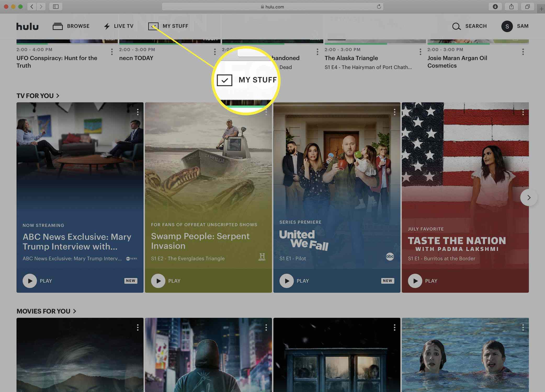Click S1 E1 - Burritos at the Border text
This screenshot has width=545, height=392.
[441, 258]
